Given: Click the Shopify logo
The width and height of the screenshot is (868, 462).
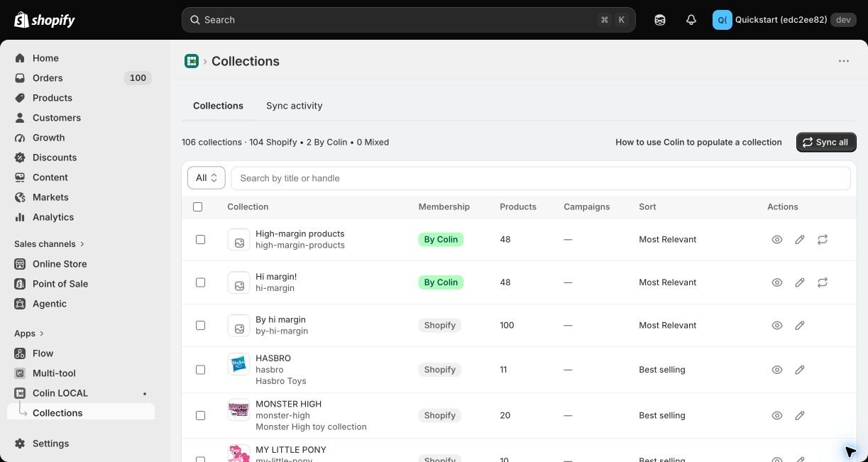Looking at the screenshot, I should [x=45, y=20].
